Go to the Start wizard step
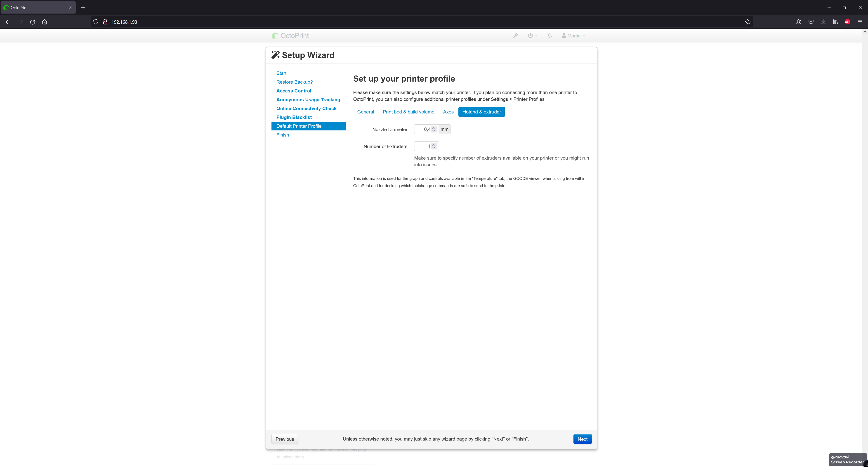 (281, 73)
